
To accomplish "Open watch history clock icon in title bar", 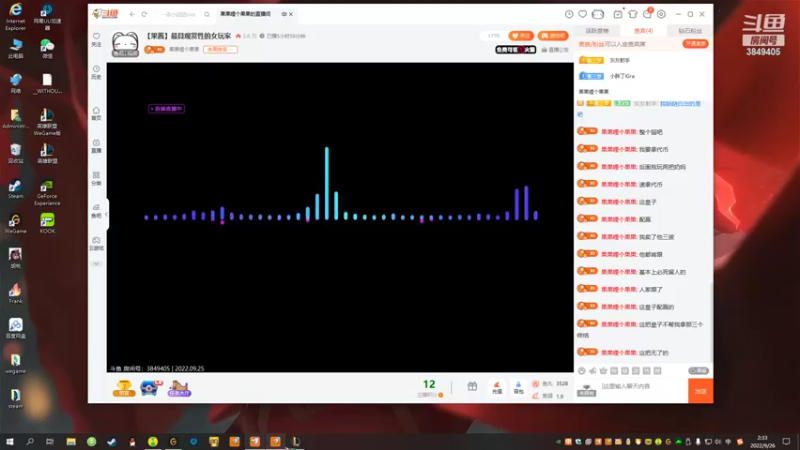I will click(x=569, y=14).
